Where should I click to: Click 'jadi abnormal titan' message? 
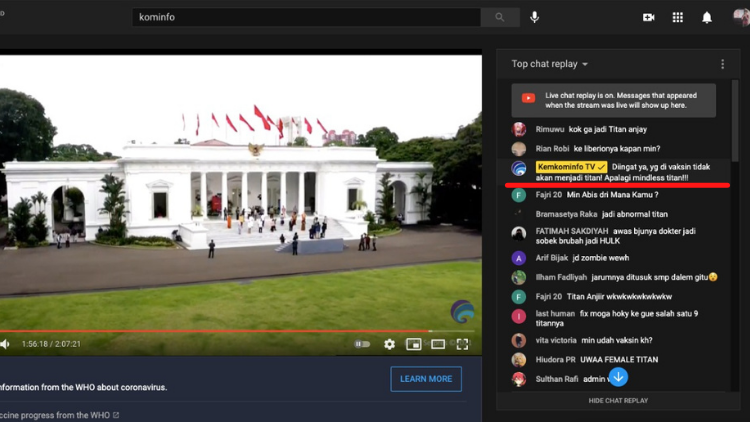click(x=635, y=214)
